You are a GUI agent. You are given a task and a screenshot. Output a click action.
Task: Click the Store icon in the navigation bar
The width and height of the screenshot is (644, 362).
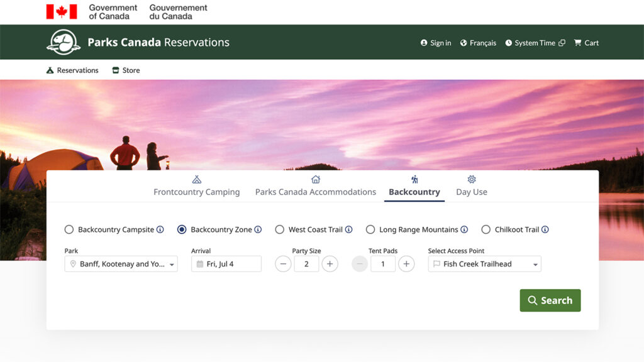(x=115, y=70)
